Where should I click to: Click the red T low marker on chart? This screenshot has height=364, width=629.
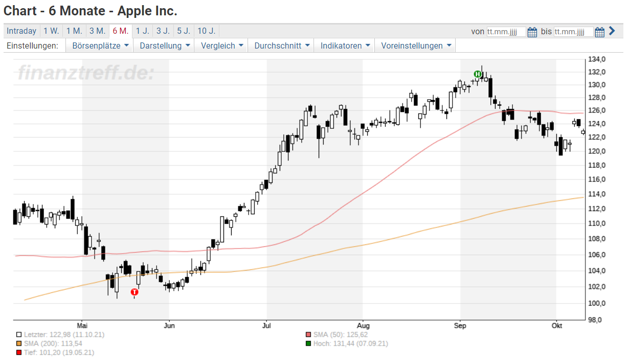point(134,292)
